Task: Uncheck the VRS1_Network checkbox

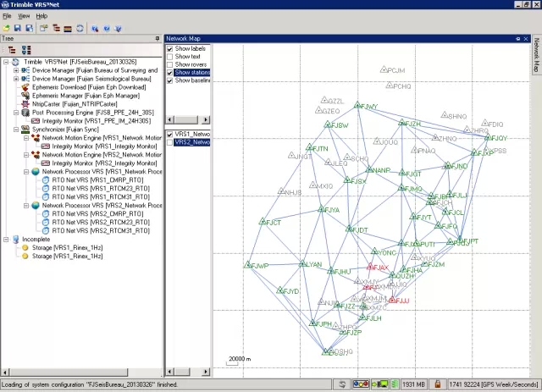Action: pyautogui.click(x=169, y=134)
